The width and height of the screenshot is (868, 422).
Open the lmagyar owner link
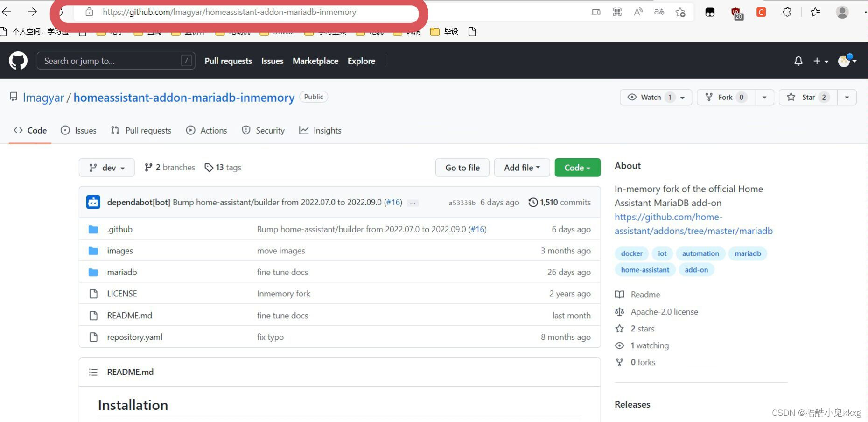point(43,98)
